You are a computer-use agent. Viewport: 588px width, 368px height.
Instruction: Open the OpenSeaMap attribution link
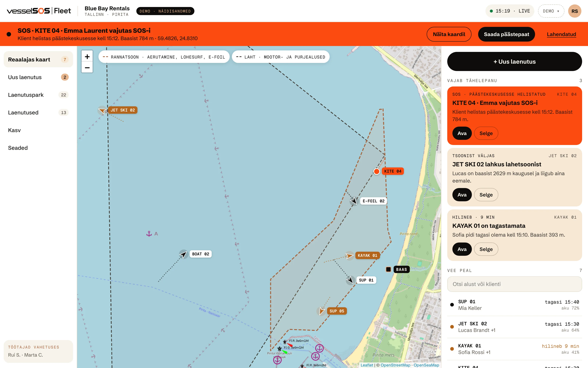[426, 365]
